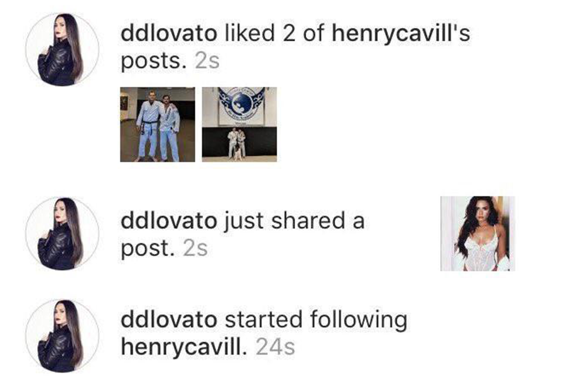View liked photo of two men in gis

tap(157, 124)
